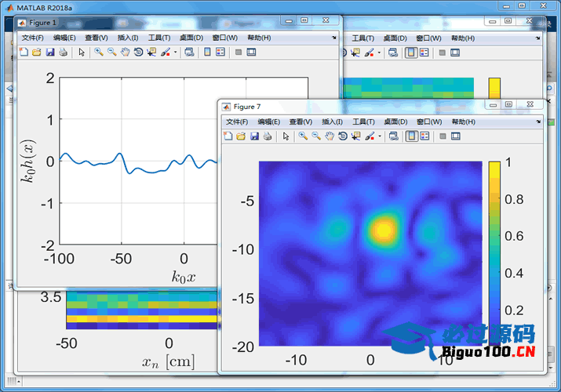This screenshot has height=392, width=561.
Task: Click Link Plot icon in Figure 1
Action: 189,53
